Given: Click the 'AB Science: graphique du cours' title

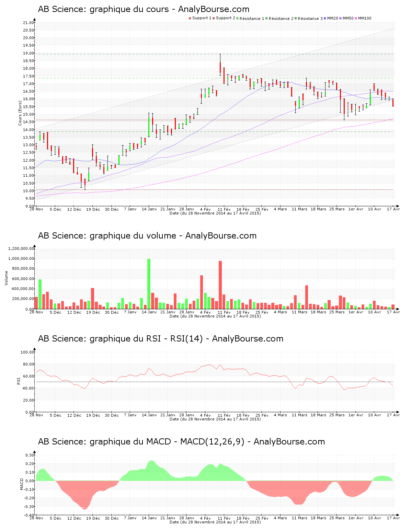Looking at the screenshot, I should click(x=144, y=9).
